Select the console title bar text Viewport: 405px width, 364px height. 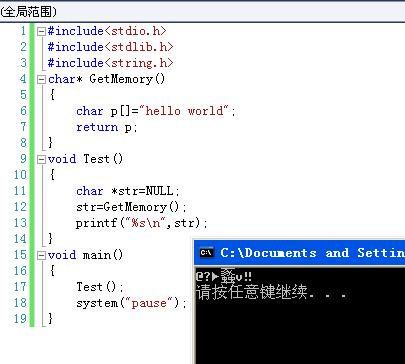[x=312, y=253]
